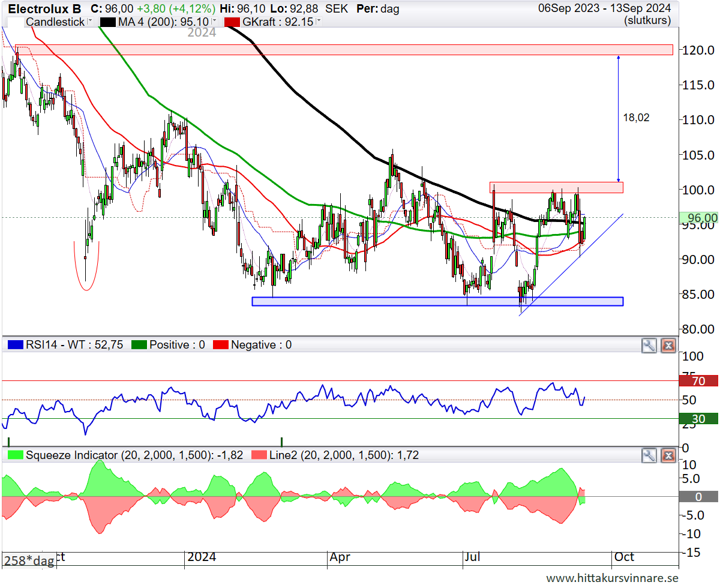Screen dimensions: 720x588
Task: Click the blue support zone near 84
Action: [437, 301]
